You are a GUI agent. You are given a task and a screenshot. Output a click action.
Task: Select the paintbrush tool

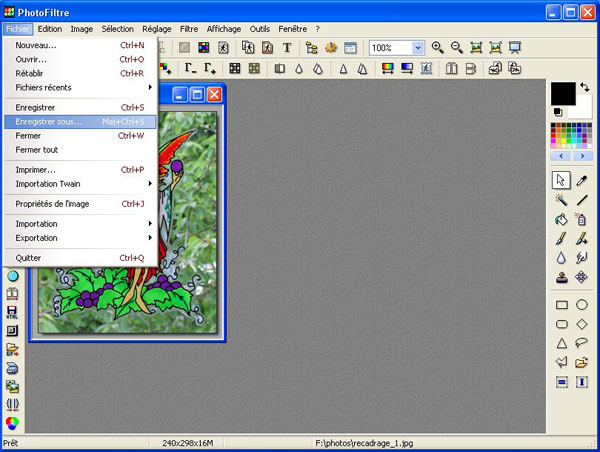tap(561, 239)
